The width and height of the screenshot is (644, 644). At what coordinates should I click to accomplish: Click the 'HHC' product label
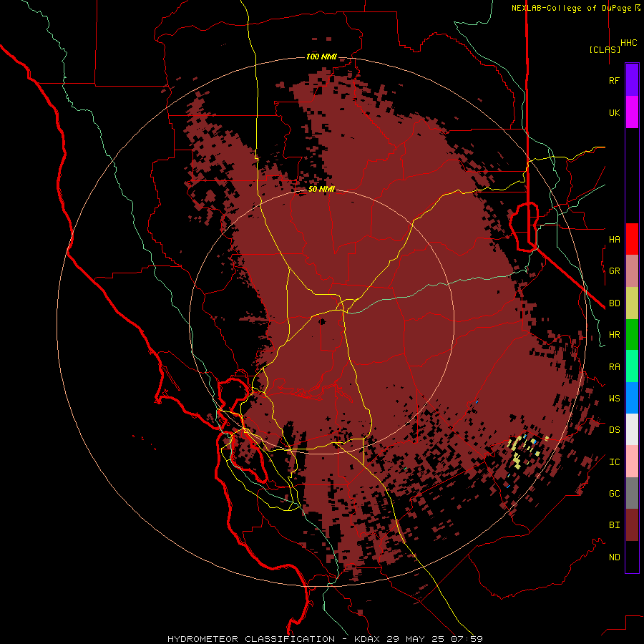coord(629,43)
